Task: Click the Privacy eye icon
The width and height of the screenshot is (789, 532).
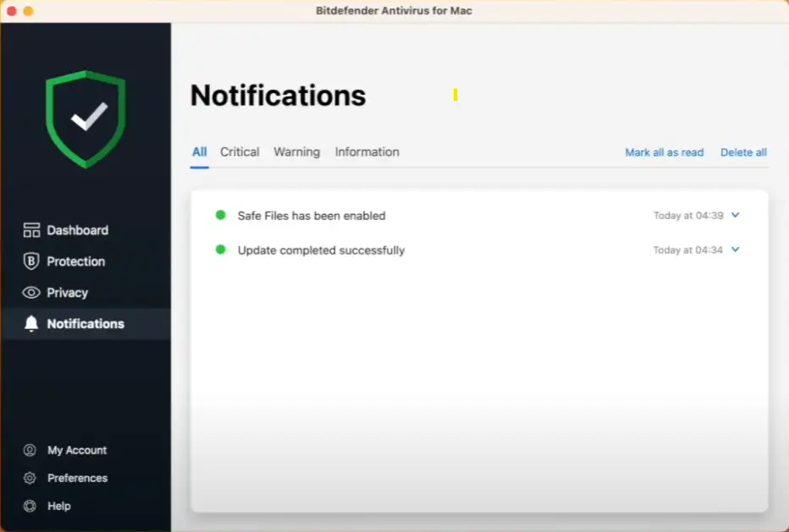Action: 31,293
